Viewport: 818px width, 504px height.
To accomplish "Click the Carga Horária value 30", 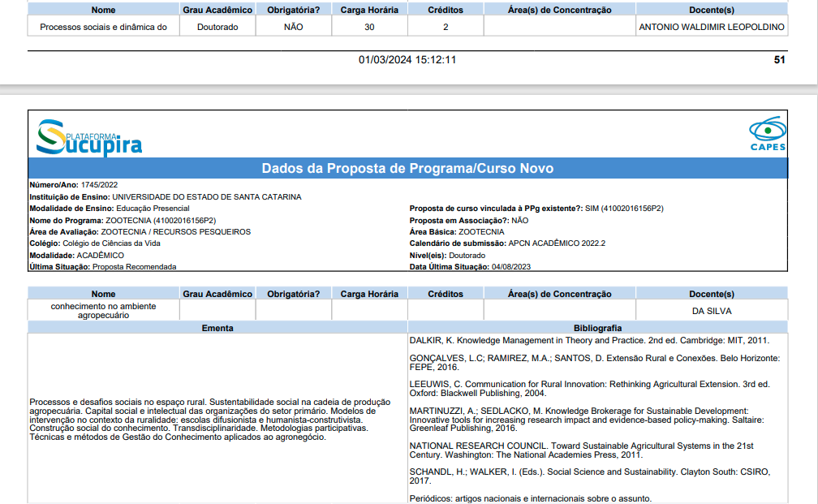I will tap(369, 27).
